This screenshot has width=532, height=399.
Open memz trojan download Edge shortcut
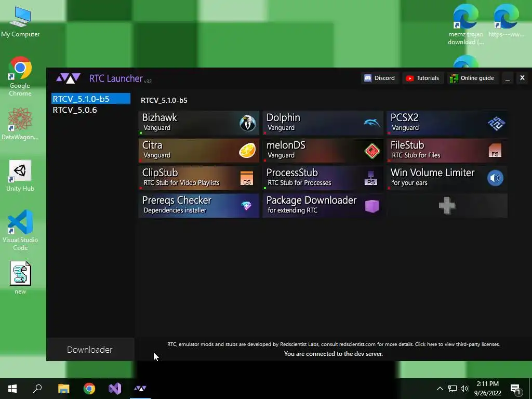[466, 24]
